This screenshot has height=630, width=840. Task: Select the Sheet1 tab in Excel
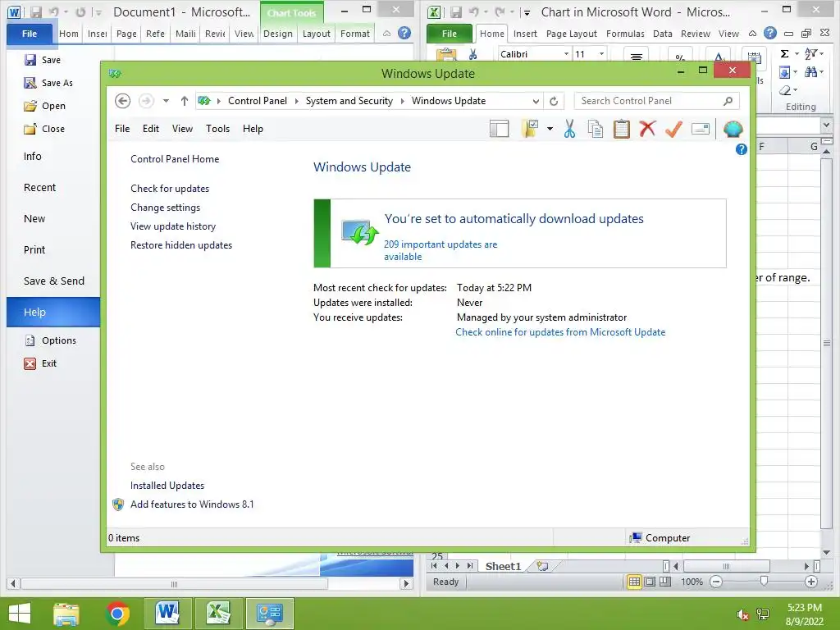[x=503, y=566]
